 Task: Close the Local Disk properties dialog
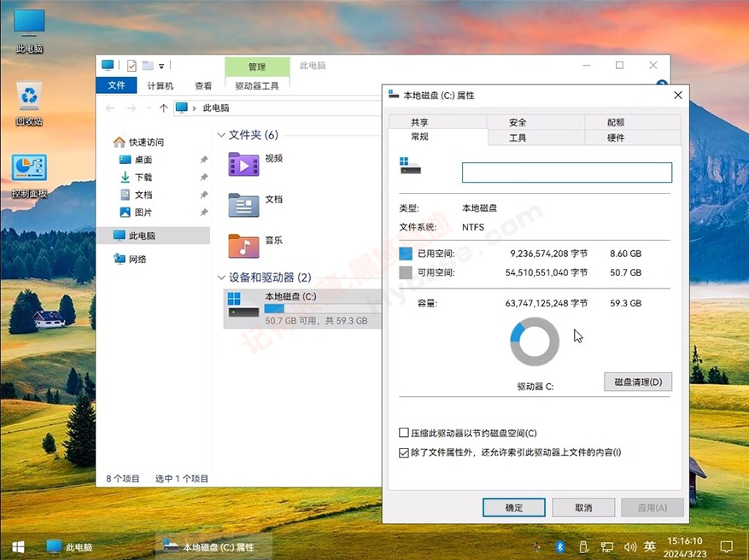678,95
